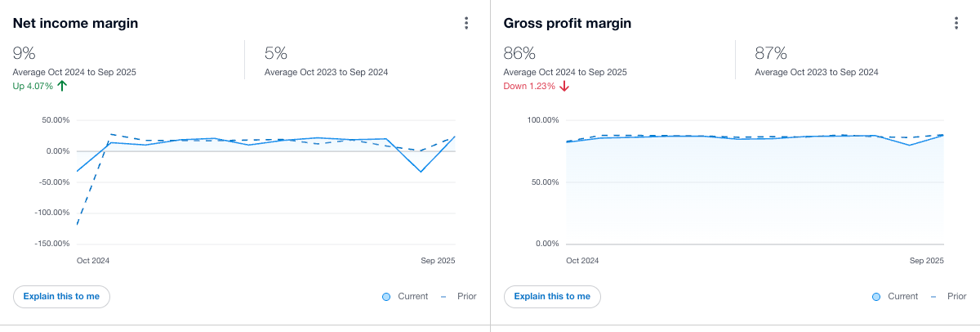Open the Gross profit margin more-options menu
This screenshot has height=332, width=980.
[956, 23]
